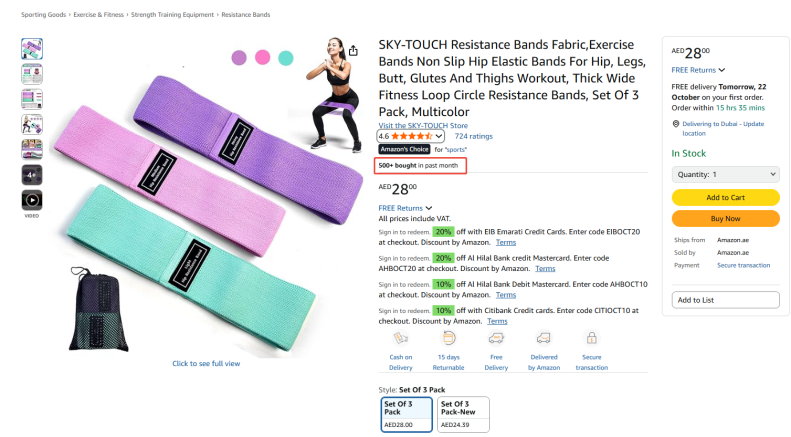Click the Secure transaction lock icon

591,338
